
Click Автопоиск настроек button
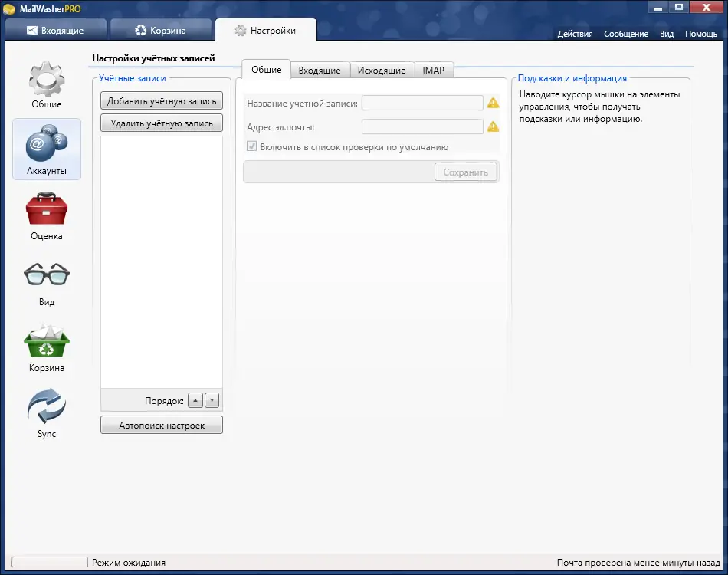[x=162, y=425]
